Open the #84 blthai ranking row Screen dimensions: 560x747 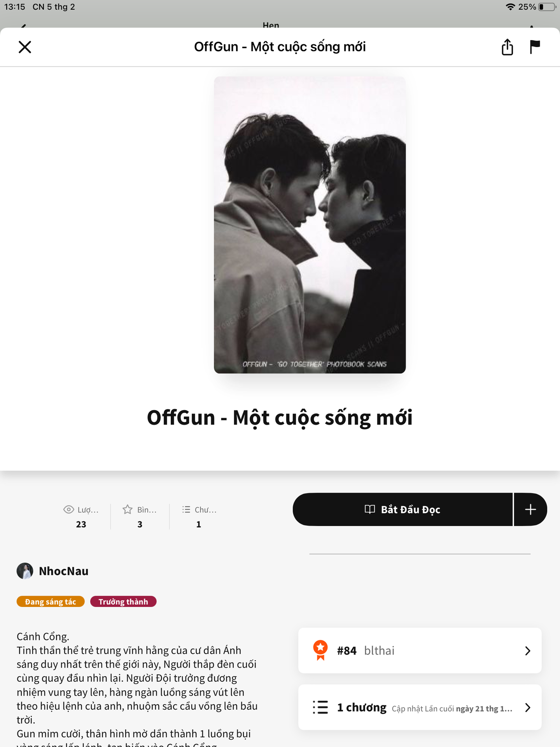click(x=420, y=651)
